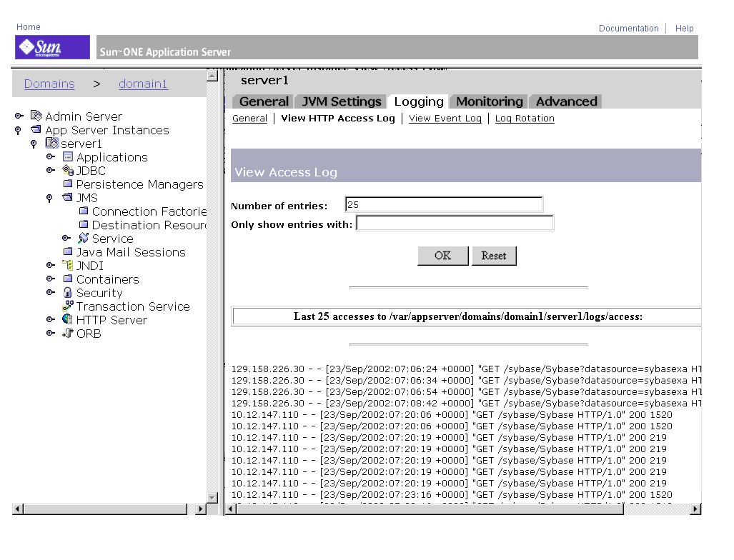Collapse the server1 tree node
The width and height of the screenshot is (734, 560).
(34, 144)
